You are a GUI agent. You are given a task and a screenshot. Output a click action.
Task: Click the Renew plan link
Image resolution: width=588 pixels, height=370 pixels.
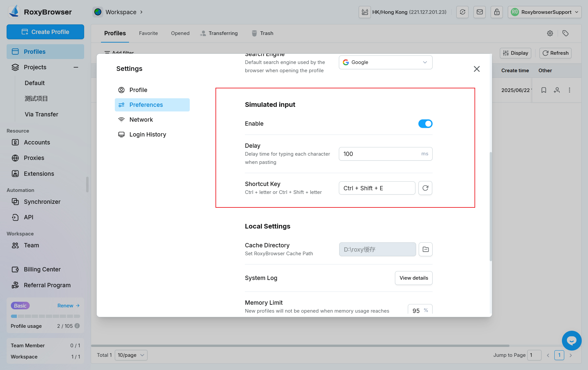tap(68, 306)
